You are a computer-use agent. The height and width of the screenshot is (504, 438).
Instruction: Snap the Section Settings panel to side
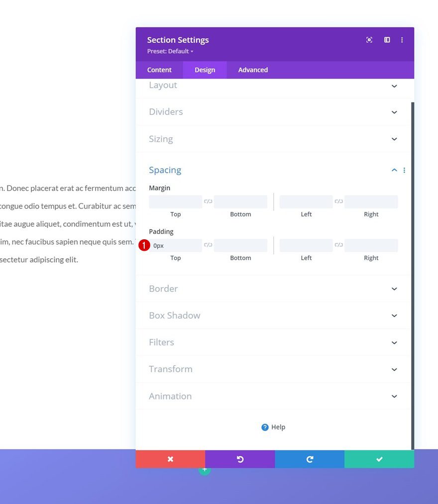point(387,39)
